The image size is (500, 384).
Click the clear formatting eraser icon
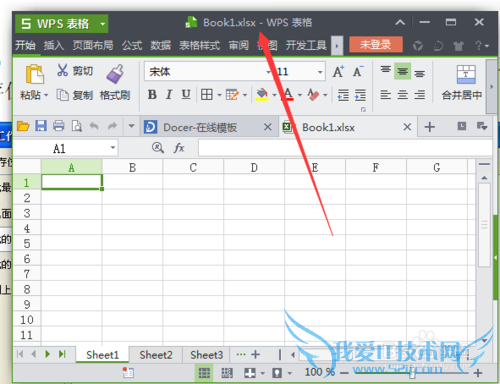(x=313, y=95)
